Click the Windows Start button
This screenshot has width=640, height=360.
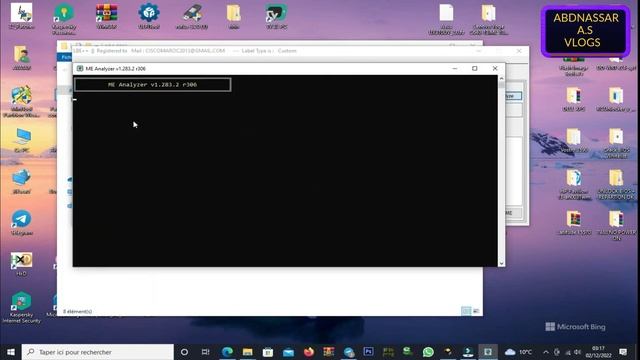[11, 352]
